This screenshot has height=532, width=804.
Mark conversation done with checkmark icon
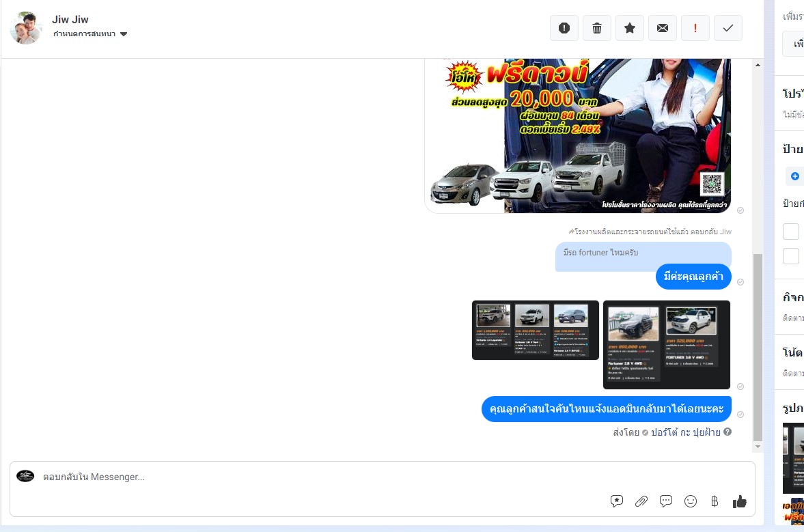coord(728,28)
